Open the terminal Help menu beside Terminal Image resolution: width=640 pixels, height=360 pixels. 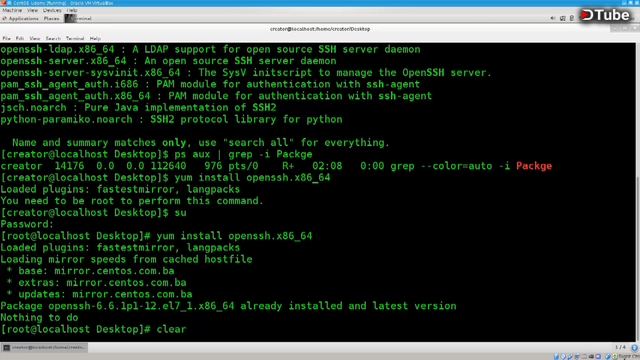[x=95, y=38]
